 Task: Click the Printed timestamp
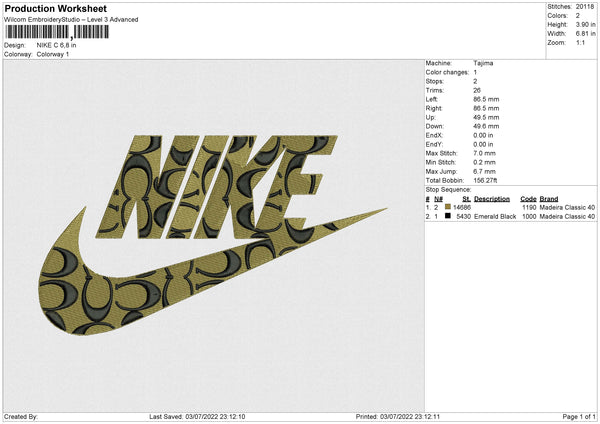pyautogui.click(x=398, y=417)
